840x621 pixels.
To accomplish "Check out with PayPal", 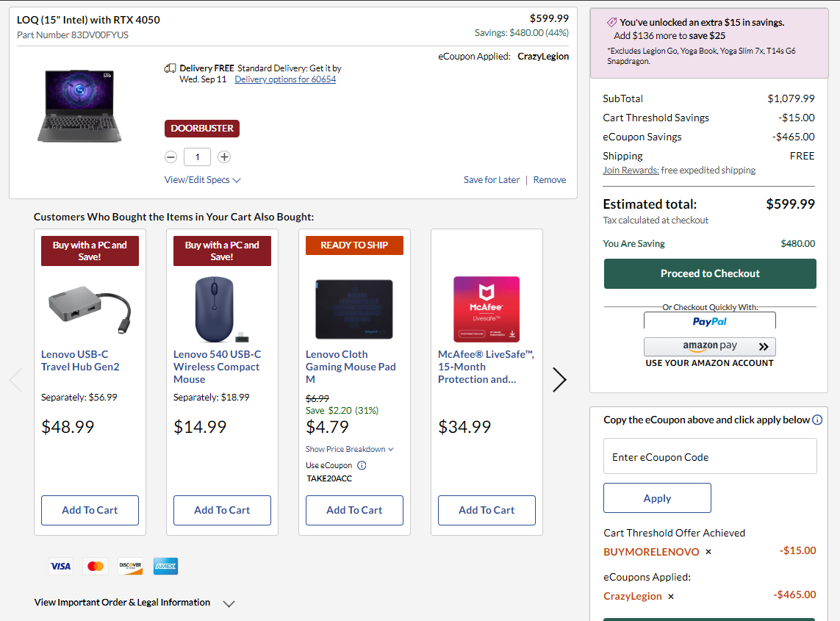I will [x=709, y=321].
